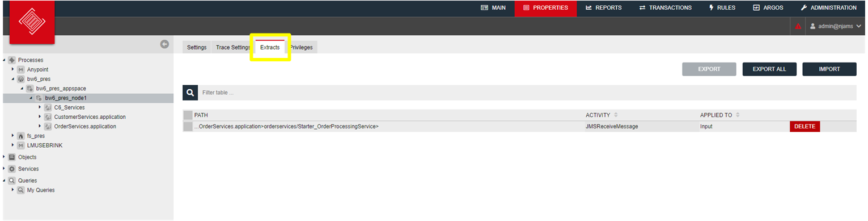Click the Services gear icon
The width and height of the screenshot is (868, 221).
[x=12, y=169]
